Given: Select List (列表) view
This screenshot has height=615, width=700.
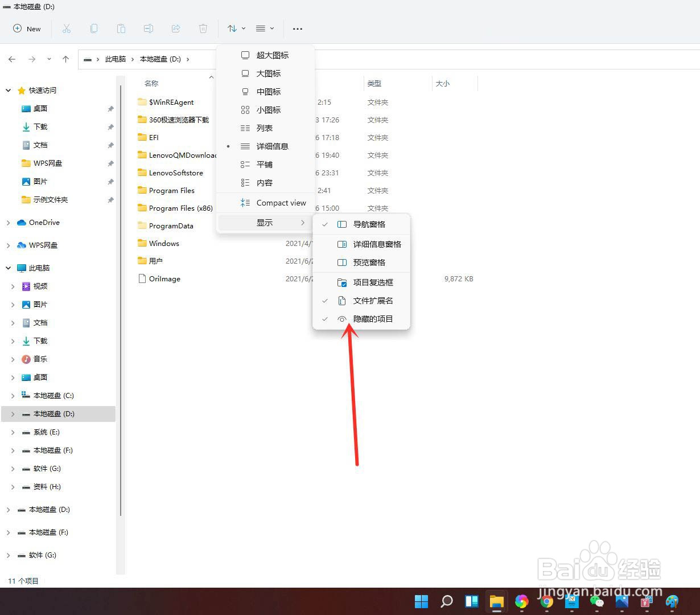Looking at the screenshot, I should click(x=265, y=128).
